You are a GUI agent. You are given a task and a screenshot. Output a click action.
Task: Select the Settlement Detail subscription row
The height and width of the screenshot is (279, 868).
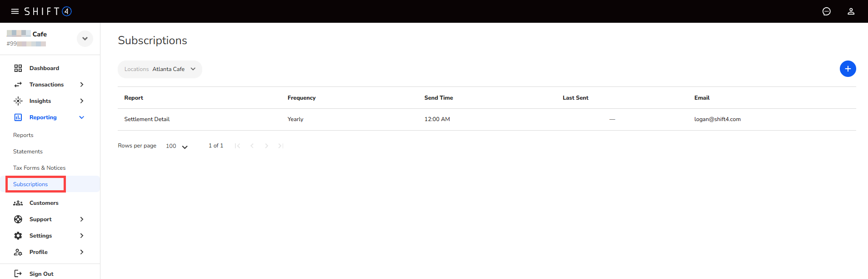(147, 119)
